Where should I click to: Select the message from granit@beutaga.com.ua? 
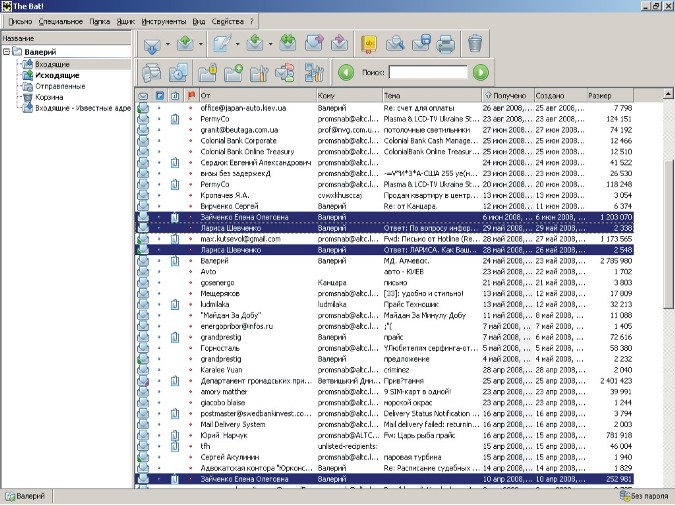point(384,130)
